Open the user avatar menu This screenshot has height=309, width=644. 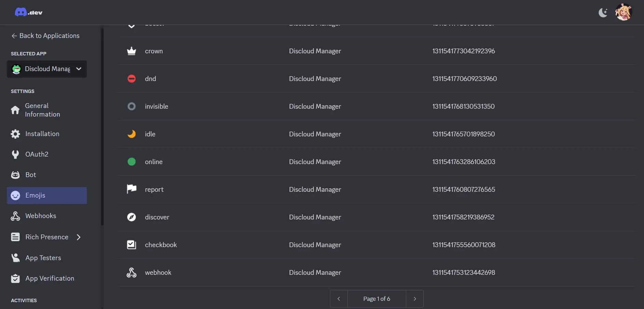pos(624,12)
